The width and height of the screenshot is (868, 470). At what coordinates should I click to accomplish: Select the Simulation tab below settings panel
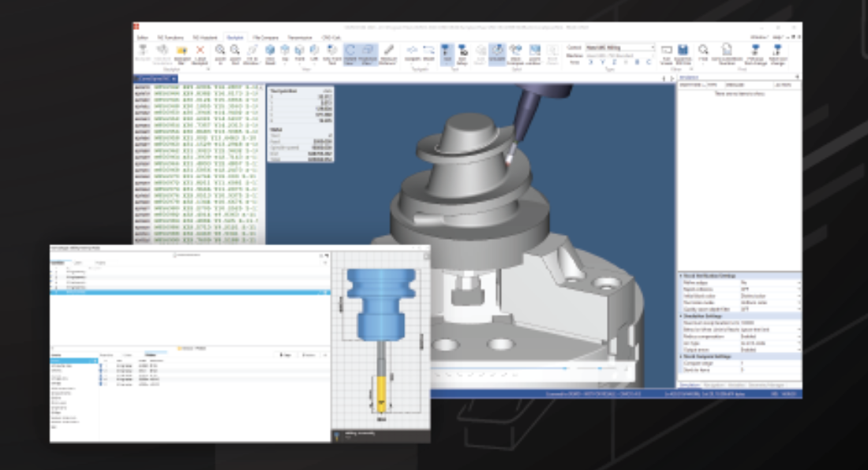point(690,385)
